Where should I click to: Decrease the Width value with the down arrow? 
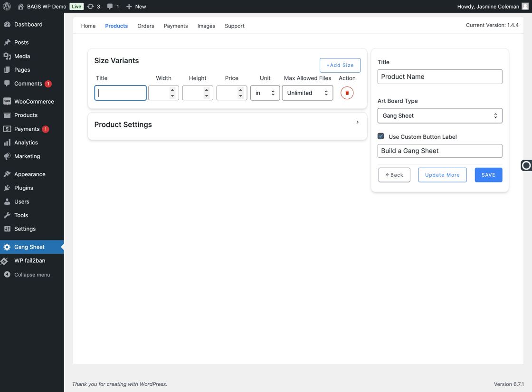click(x=172, y=96)
